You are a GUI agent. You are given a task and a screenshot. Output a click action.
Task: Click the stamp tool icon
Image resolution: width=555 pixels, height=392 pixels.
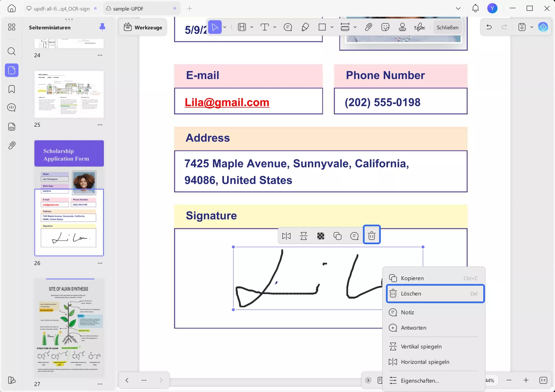(402, 27)
